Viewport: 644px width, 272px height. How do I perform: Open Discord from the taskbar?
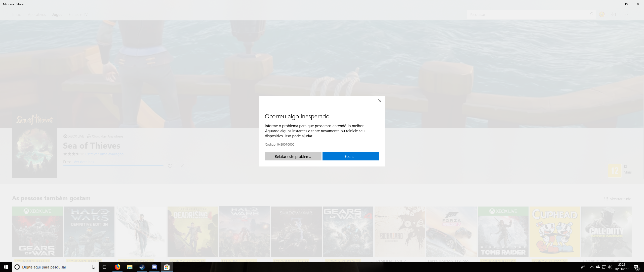[154, 267]
